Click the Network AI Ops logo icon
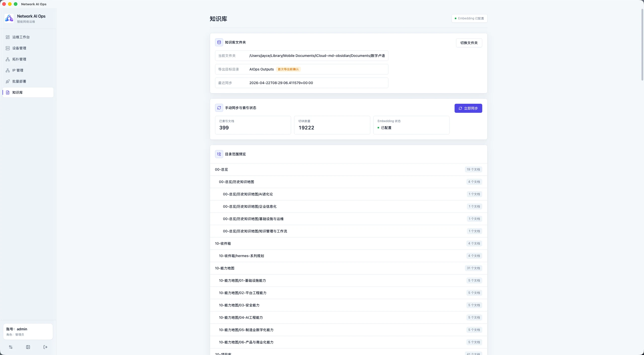This screenshot has width=644, height=355. (9, 18)
